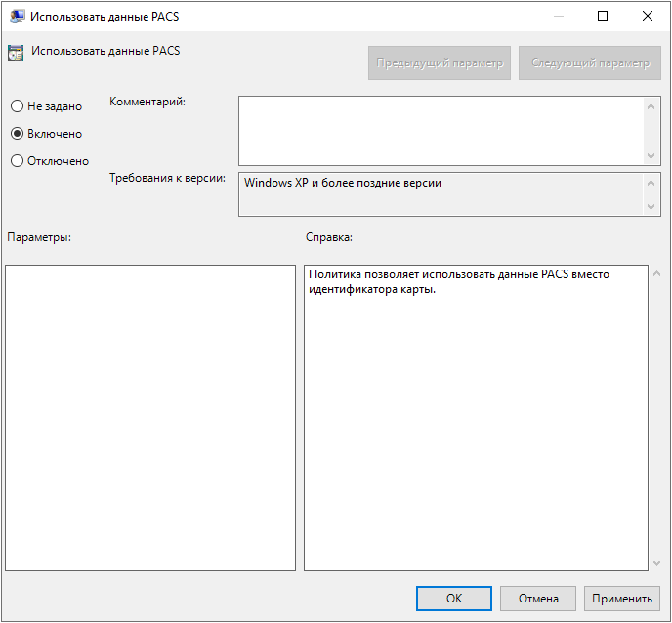672x623 pixels.
Task: Choose the 'Включено' radio button
Action: tap(18, 134)
